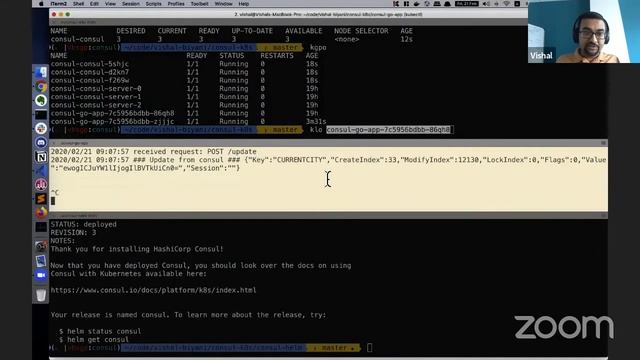Click '$ helm status consul' text

click(100, 331)
